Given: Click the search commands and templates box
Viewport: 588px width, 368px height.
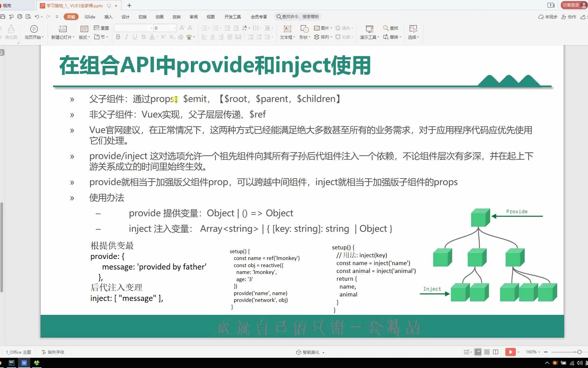Looking at the screenshot, I should point(298,17).
